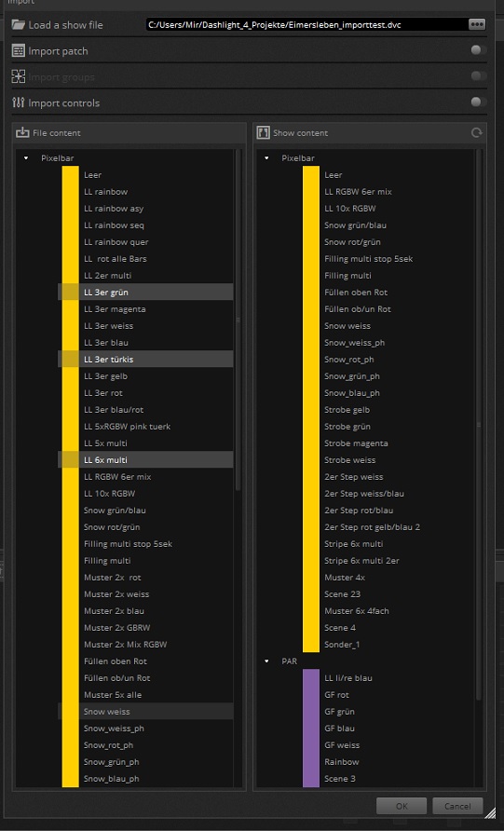The image size is (504, 831).
Task: Click the File content scrollbar
Action: (x=238, y=320)
